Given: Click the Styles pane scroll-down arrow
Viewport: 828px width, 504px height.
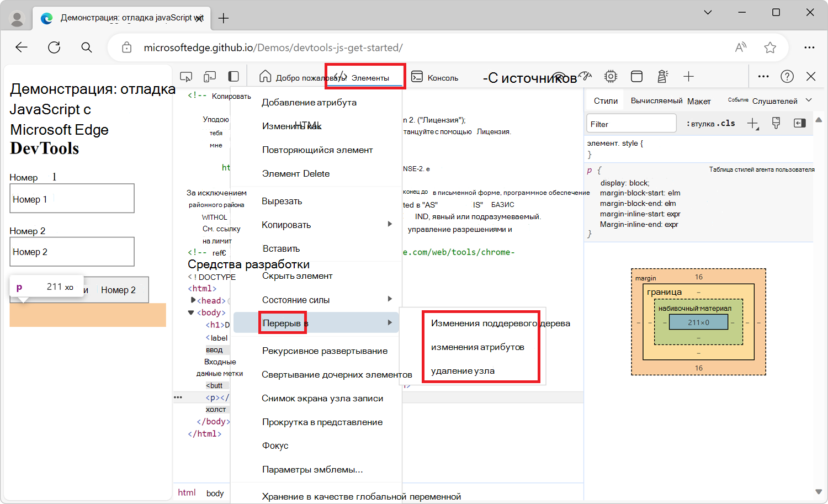Looking at the screenshot, I should tap(819, 491).
